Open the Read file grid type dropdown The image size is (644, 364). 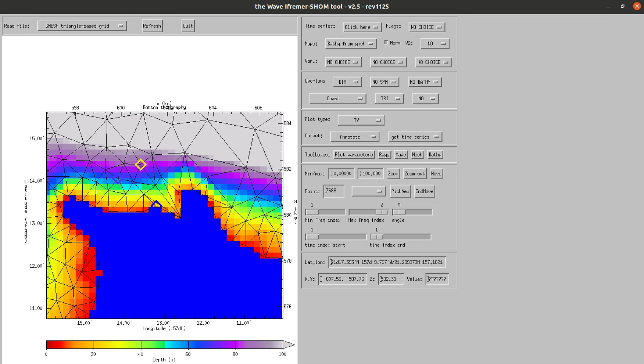coord(82,26)
